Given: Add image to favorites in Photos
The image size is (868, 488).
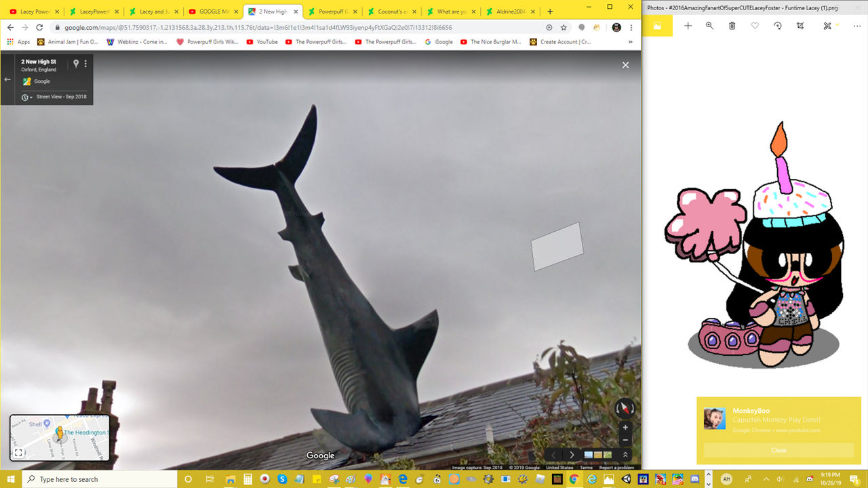Looking at the screenshot, I should [755, 26].
